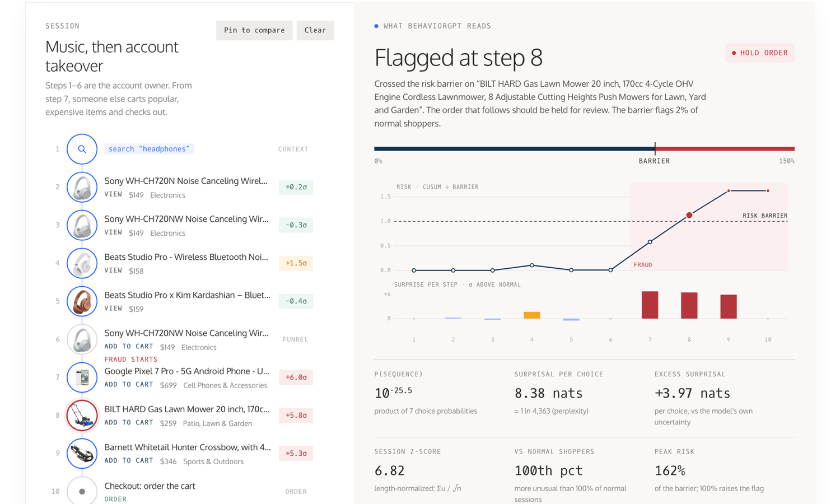Click the "Flagged at step 8" heading
This screenshot has height=504, width=840.
[x=459, y=57]
